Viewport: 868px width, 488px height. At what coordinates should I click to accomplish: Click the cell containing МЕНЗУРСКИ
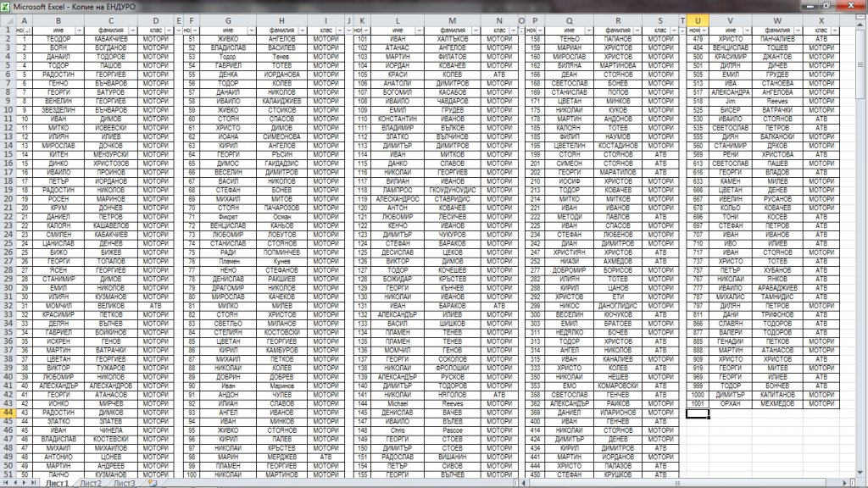pyautogui.click(x=111, y=154)
